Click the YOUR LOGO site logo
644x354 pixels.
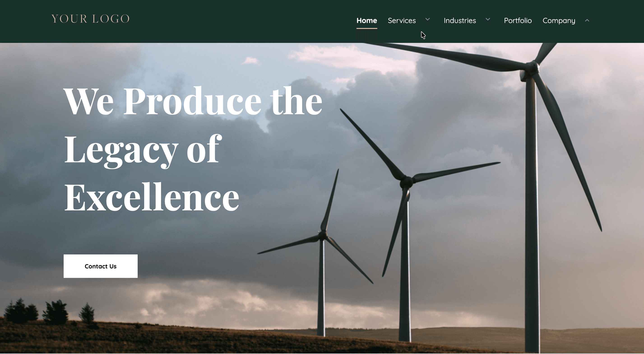point(90,19)
